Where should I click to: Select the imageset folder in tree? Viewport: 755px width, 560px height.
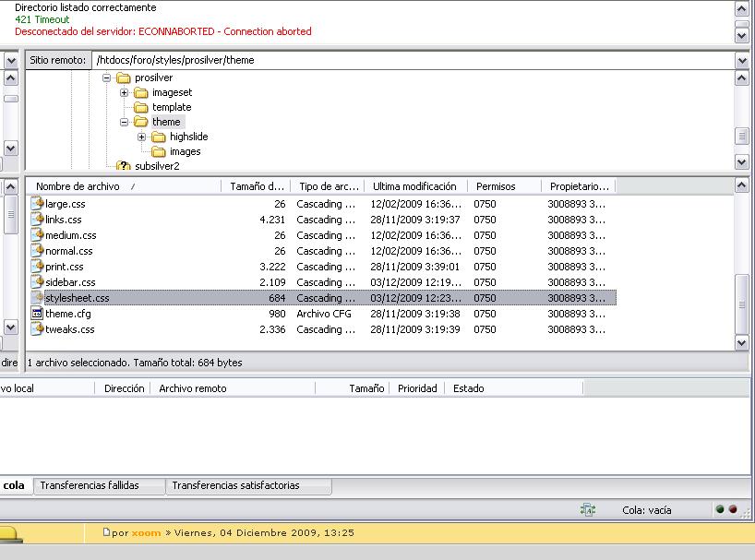[173, 92]
